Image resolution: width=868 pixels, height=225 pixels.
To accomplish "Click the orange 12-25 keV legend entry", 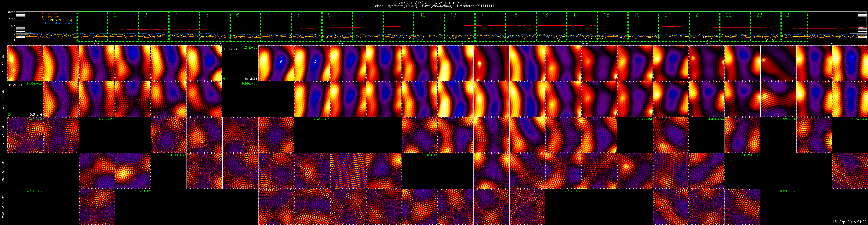I will click(x=50, y=17).
